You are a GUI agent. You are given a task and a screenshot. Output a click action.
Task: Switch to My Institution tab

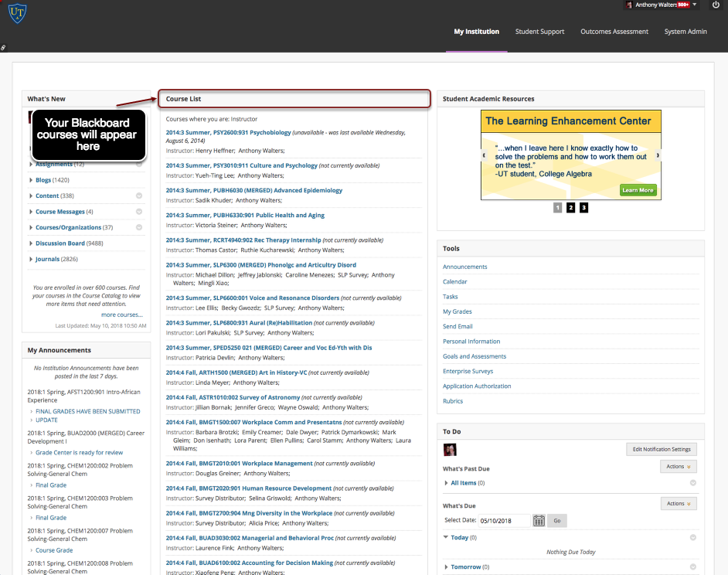(476, 32)
